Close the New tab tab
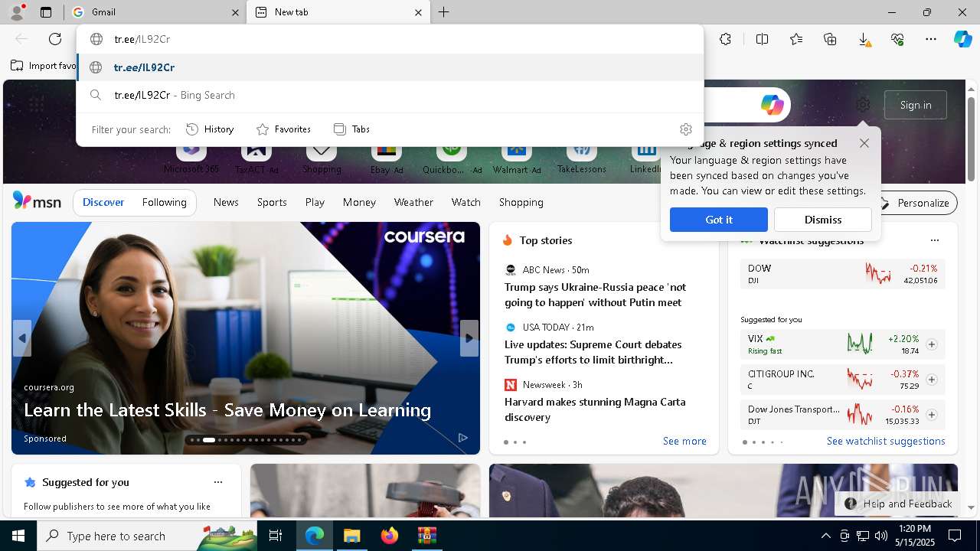 418,12
